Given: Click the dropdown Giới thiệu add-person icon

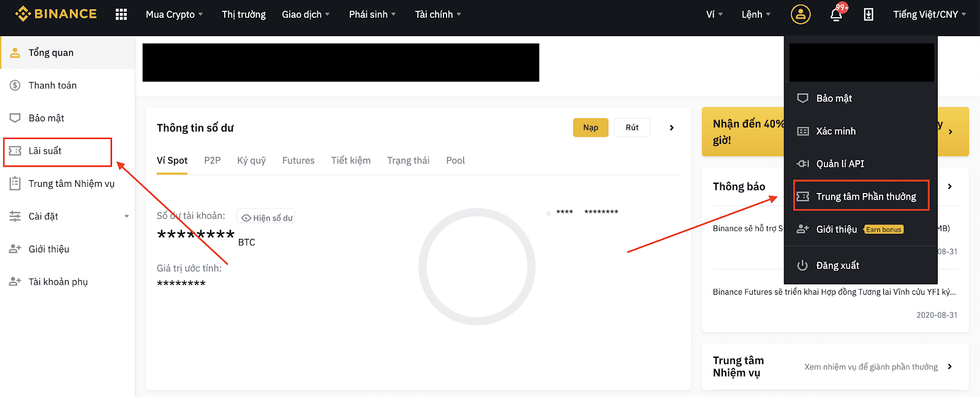Looking at the screenshot, I should pos(803,229).
